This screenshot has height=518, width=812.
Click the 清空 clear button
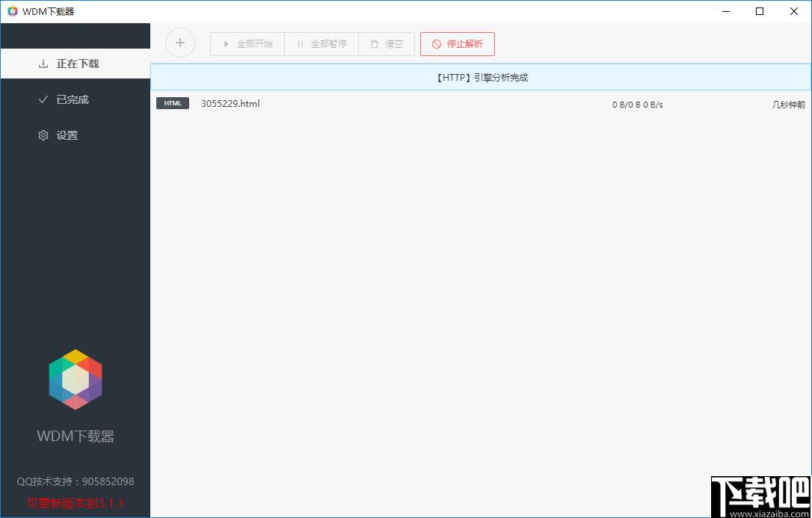coord(387,44)
